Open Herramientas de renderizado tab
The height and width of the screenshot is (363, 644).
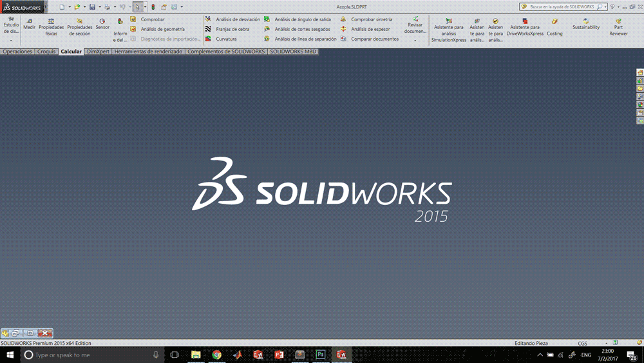click(148, 52)
